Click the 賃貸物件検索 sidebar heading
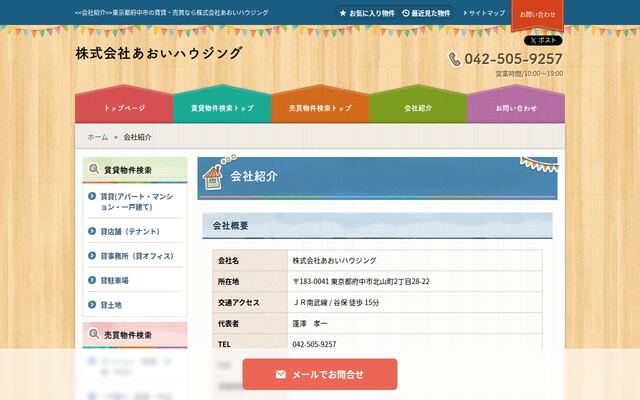Screen dimensions: 640x400 point(135,170)
